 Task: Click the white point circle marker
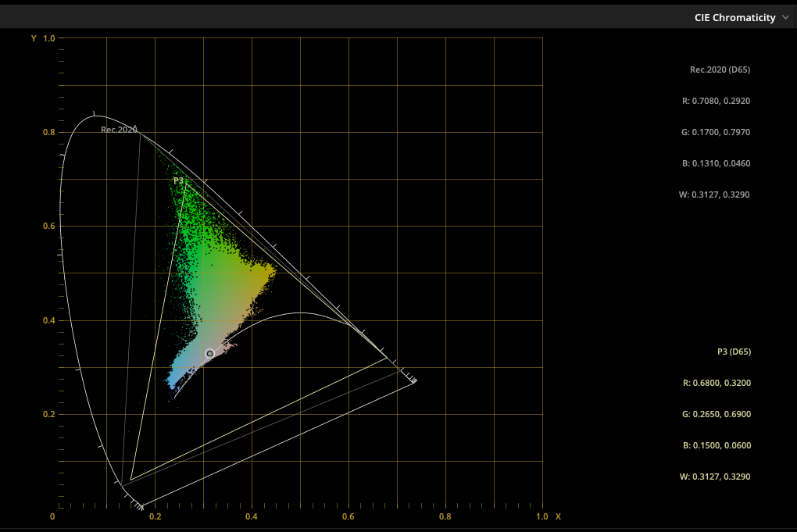tap(210, 353)
